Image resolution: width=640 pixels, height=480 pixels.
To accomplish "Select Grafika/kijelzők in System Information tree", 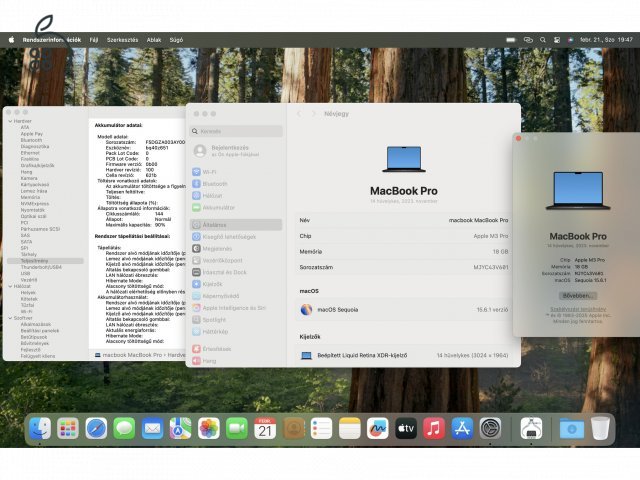I will 37,165.
